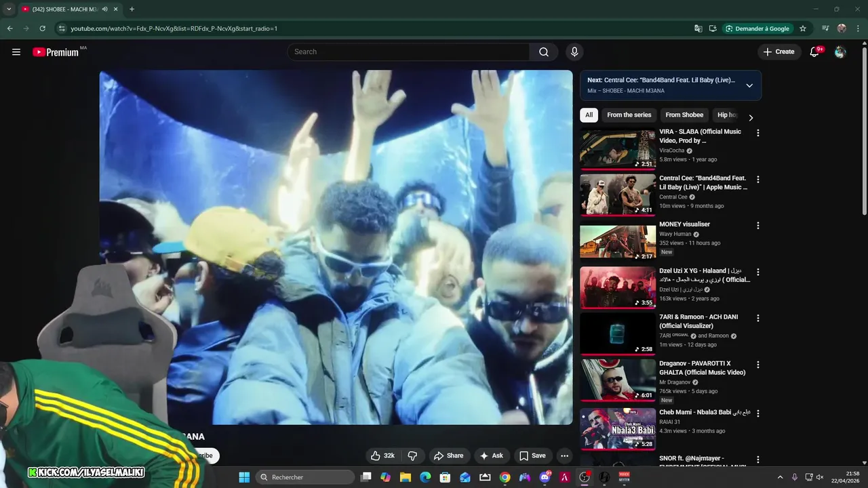The image size is (868, 488).
Task: Open options menu for Cheb Mami video
Action: pyautogui.click(x=758, y=413)
